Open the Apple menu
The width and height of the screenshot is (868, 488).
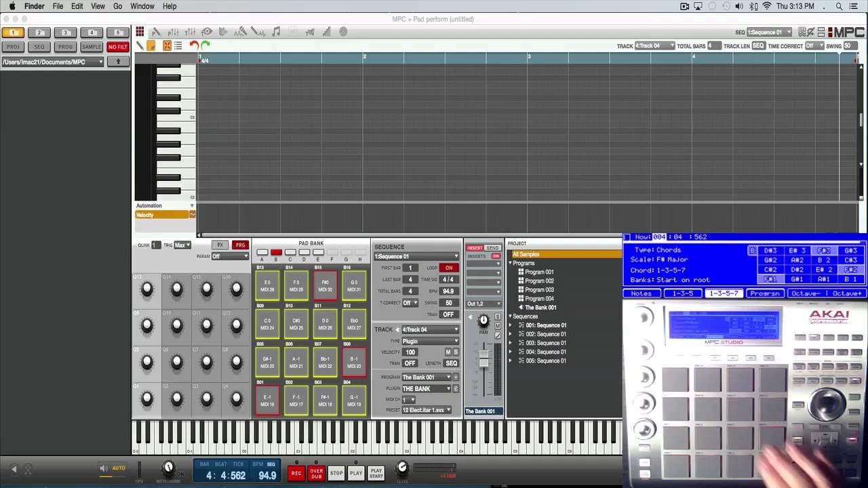[12, 6]
